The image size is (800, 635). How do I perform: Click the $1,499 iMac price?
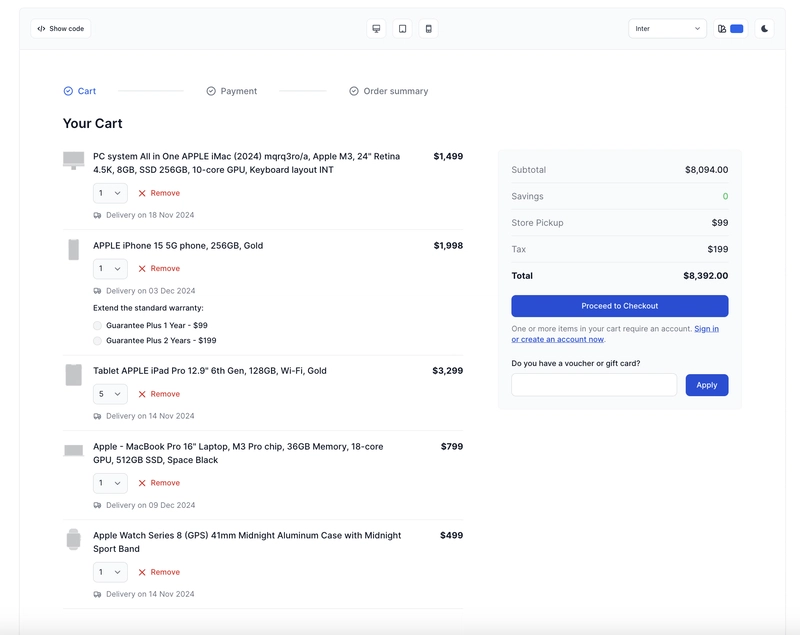click(448, 157)
